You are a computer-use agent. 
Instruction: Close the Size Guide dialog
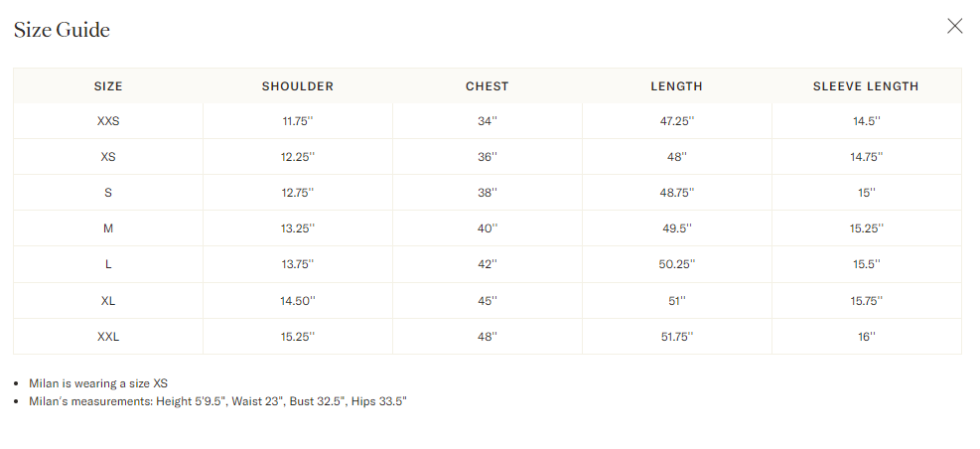tap(954, 26)
